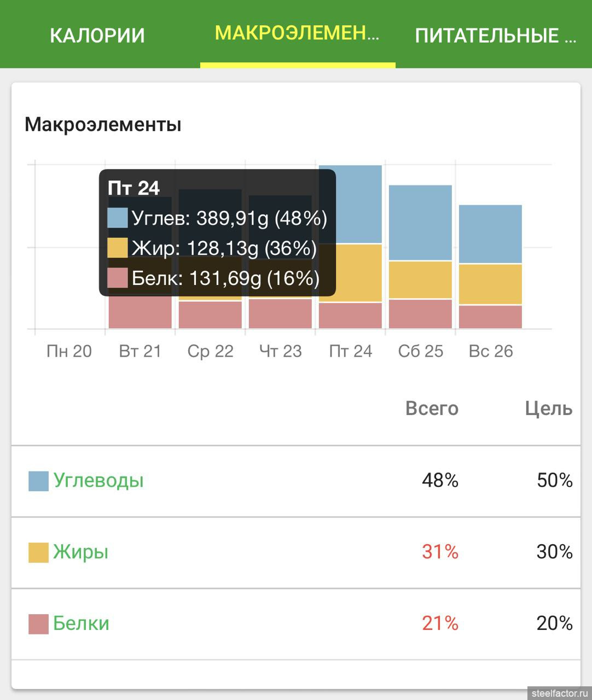The image size is (592, 700).
Task: Tap the Сб 25 carbs bar segment
Action: point(420,223)
